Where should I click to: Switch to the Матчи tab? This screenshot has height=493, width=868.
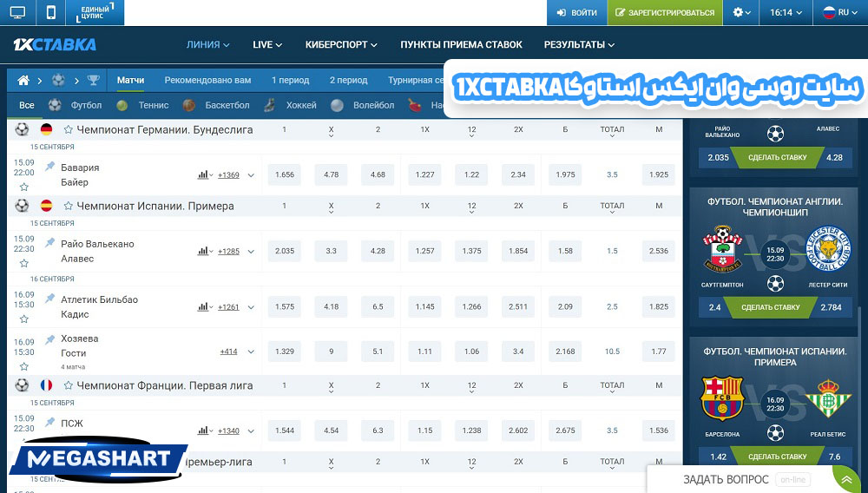(131, 80)
